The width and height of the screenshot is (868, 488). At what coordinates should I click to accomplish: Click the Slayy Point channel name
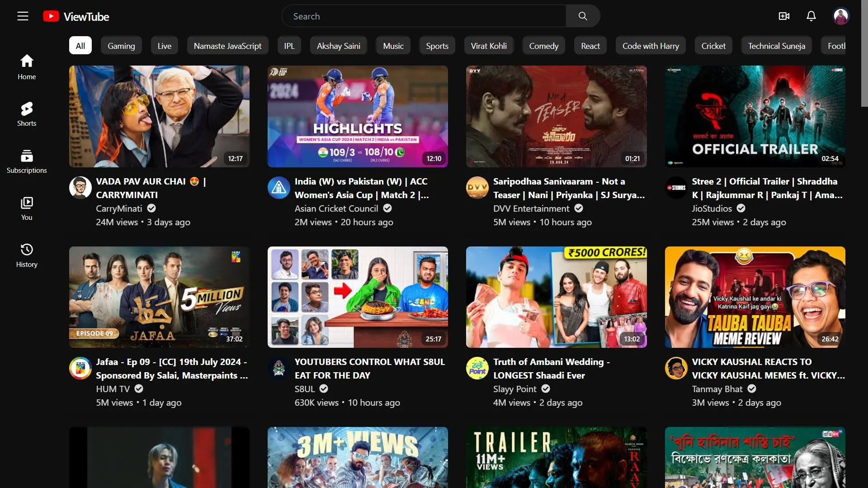[x=514, y=389]
